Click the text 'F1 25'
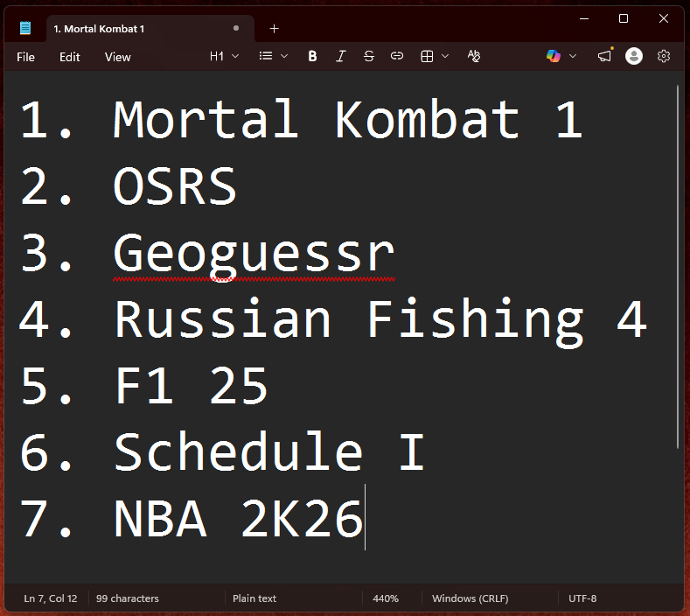 click(x=191, y=386)
